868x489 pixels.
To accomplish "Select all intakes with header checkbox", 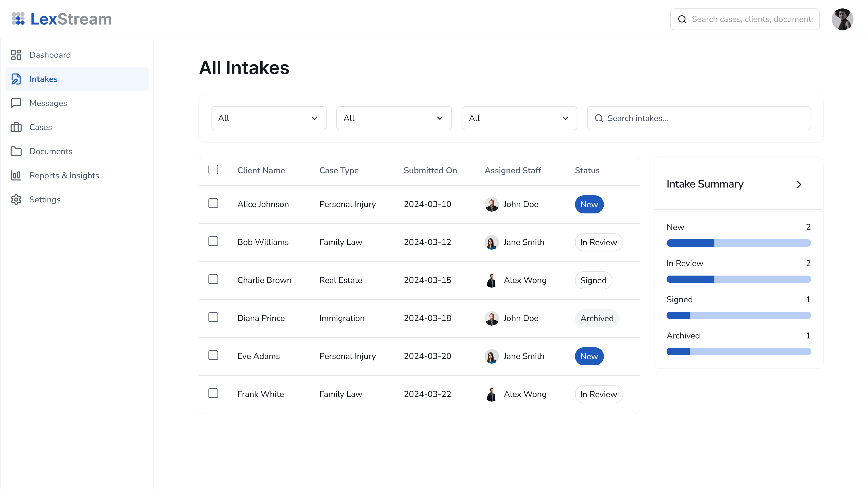I will (213, 169).
